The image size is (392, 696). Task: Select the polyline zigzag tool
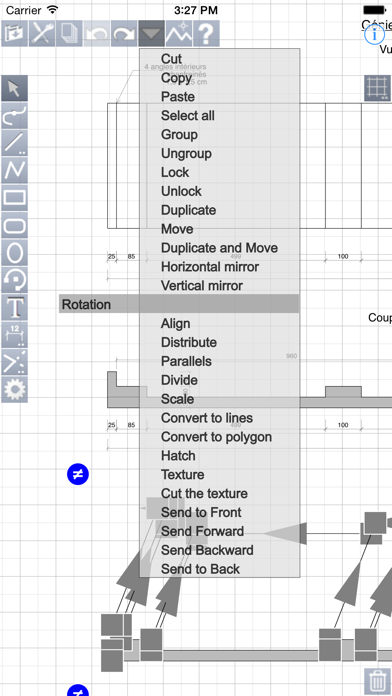coord(15,170)
